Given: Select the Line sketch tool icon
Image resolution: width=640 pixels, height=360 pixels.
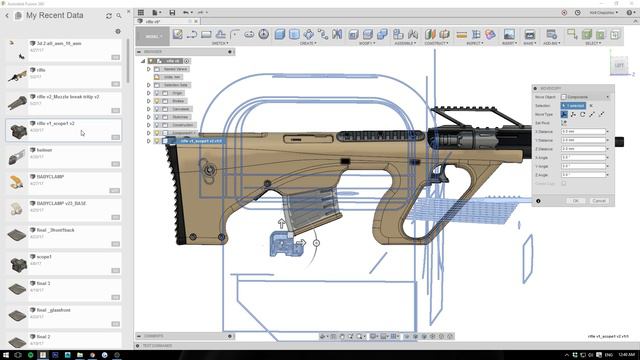Looking at the screenshot, I should (191, 34).
